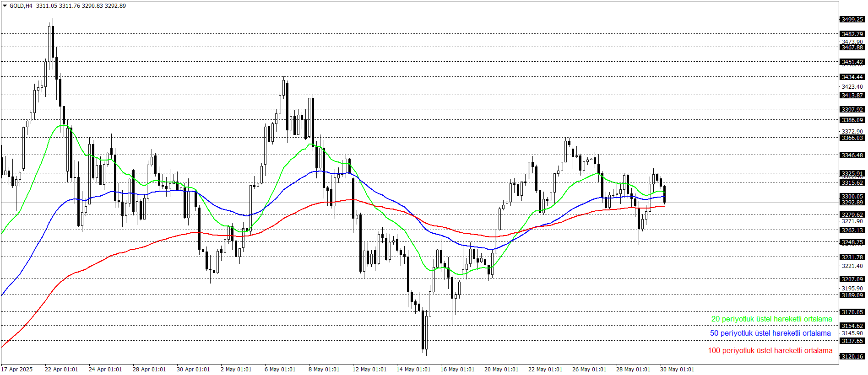Click the 28 Apr 01:01 date label
The image size is (868, 375).
point(149,370)
